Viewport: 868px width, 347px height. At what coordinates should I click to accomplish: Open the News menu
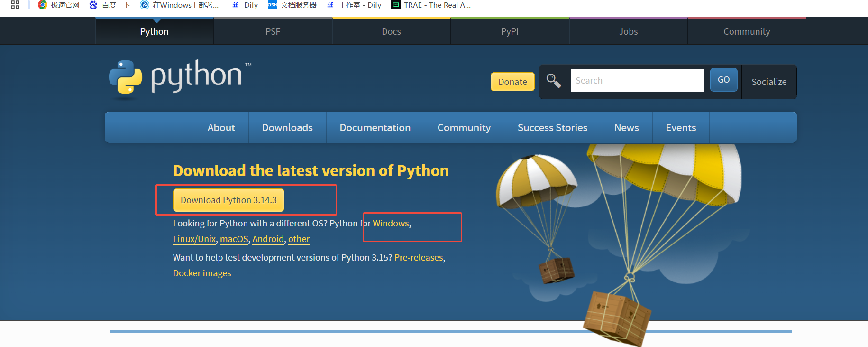627,128
